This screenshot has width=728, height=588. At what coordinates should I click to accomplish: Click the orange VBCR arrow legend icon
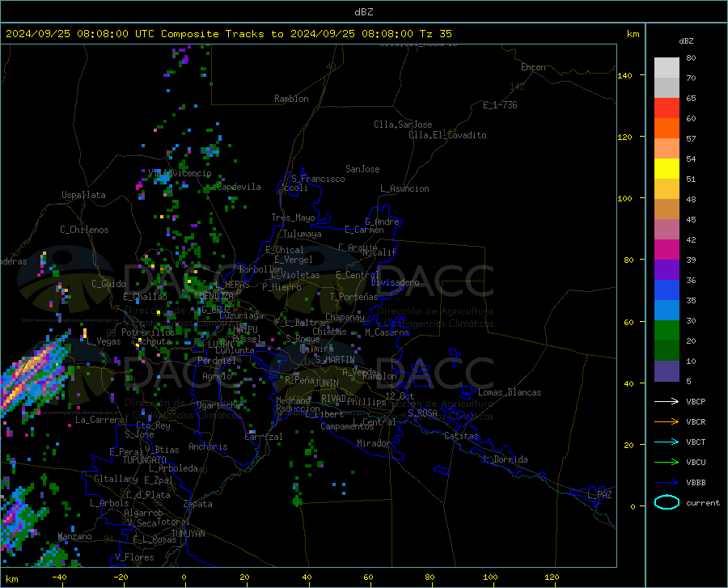coord(667,422)
